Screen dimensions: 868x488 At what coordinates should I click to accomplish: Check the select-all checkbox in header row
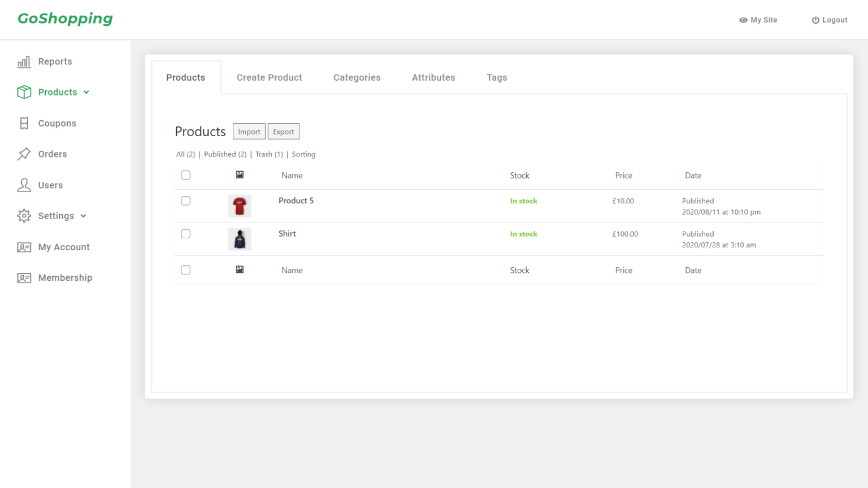click(x=185, y=175)
